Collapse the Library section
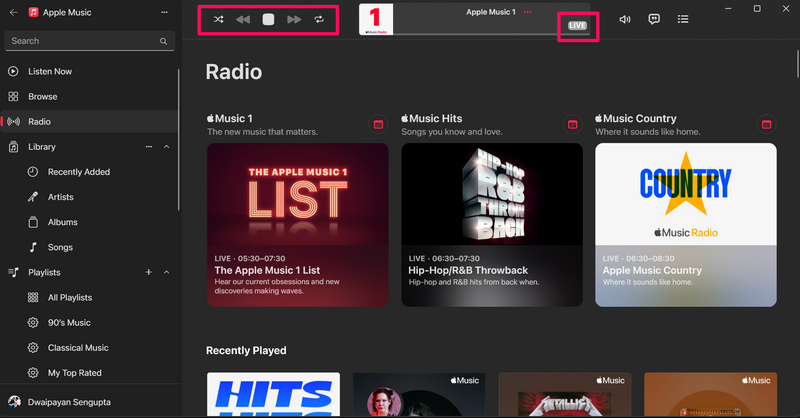Screen dimensions: 800x418 coord(167,147)
